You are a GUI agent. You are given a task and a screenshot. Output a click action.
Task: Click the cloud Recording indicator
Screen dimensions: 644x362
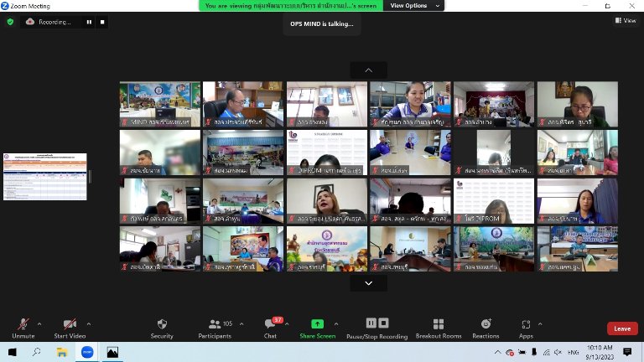pyautogui.click(x=48, y=22)
